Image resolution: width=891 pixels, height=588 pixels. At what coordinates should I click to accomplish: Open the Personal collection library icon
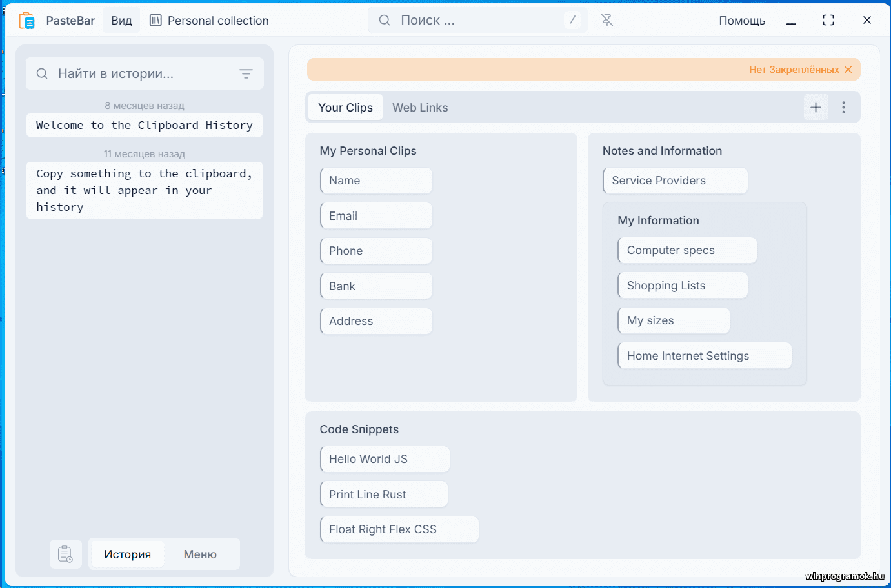(155, 21)
